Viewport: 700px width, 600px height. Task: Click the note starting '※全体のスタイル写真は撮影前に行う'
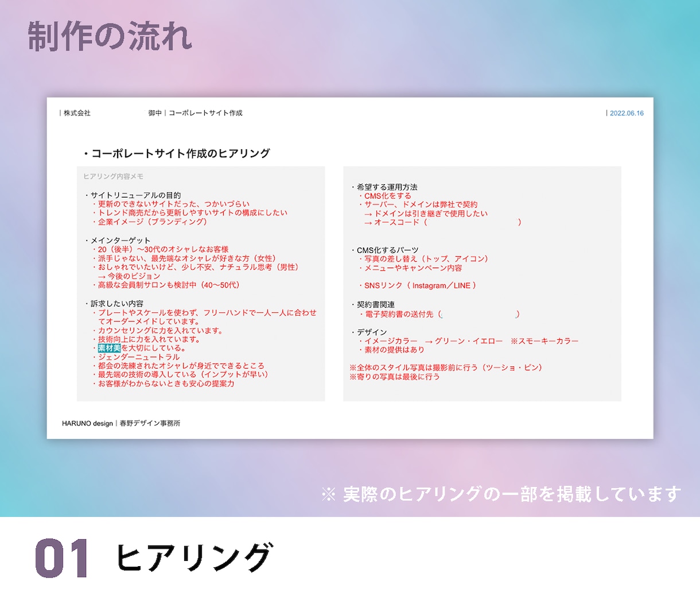tap(446, 367)
